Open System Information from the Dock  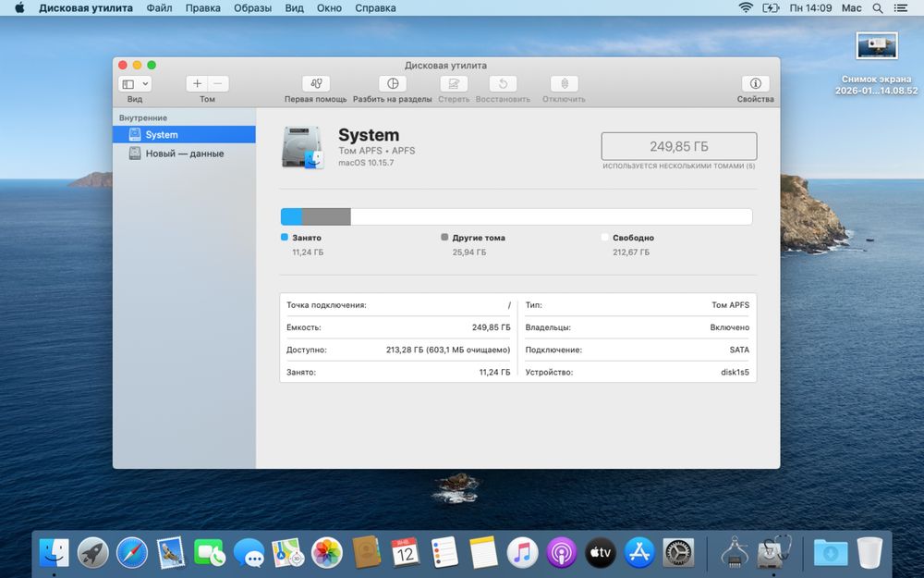tap(735, 553)
